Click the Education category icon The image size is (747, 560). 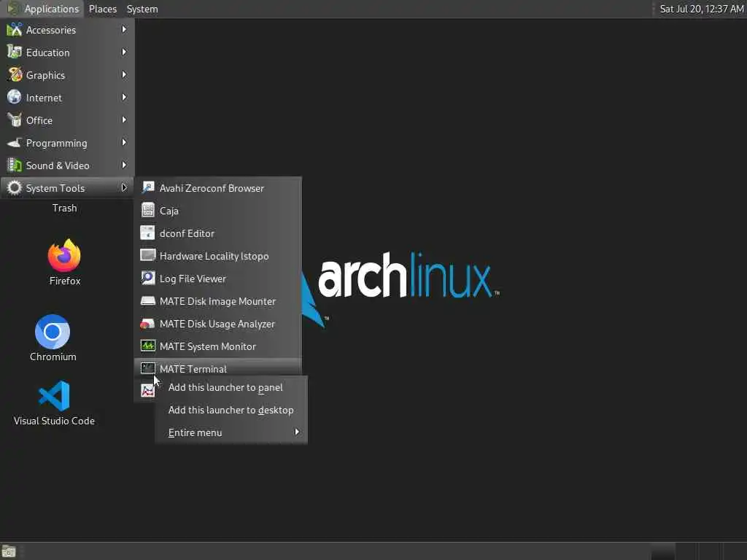[x=15, y=52]
